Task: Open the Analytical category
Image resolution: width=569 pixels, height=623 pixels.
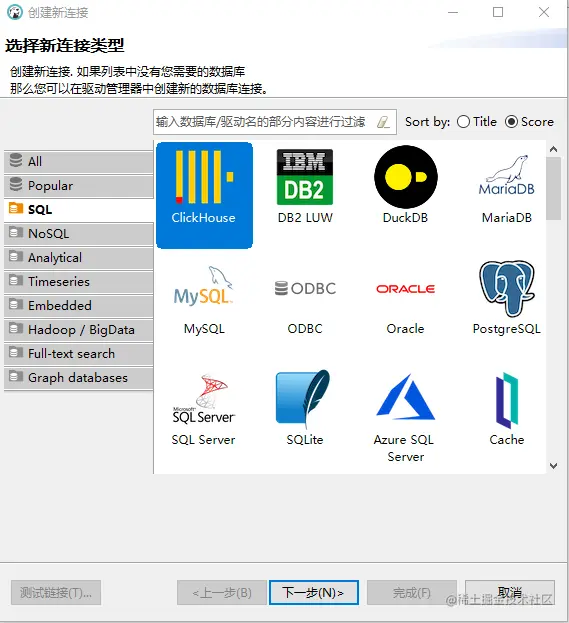Action: (79, 257)
